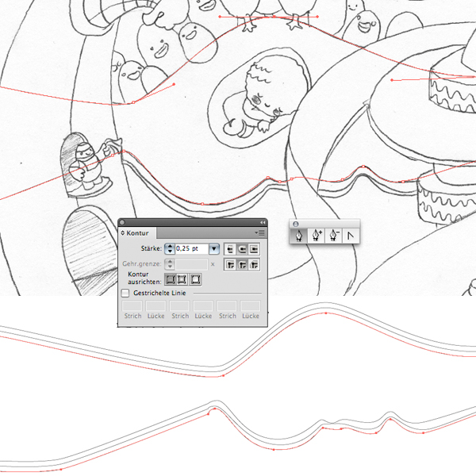Click the 'Stärke:' label
This screenshot has width=476, height=476.
click(152, 248)
